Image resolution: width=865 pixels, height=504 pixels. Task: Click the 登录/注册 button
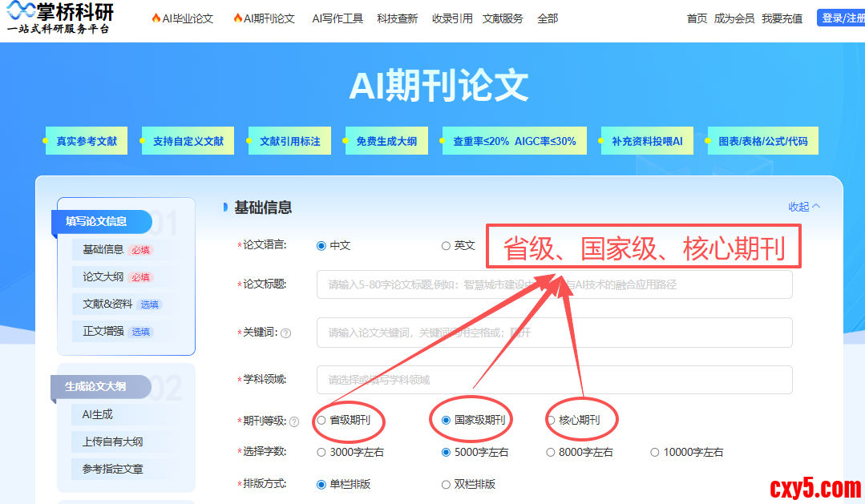tap(842, 18)
